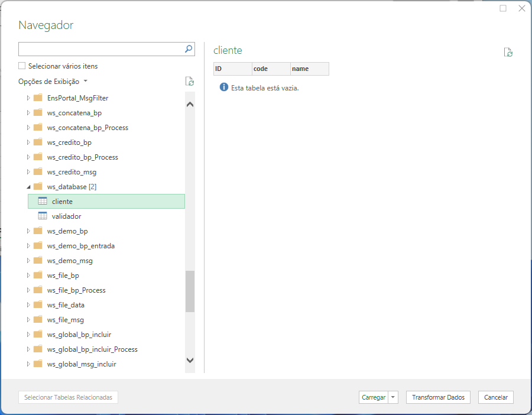Click the EnsPortal_MsgFilter folder icon
This screenshot has height=415, width=532.
[x=38, y=98]
